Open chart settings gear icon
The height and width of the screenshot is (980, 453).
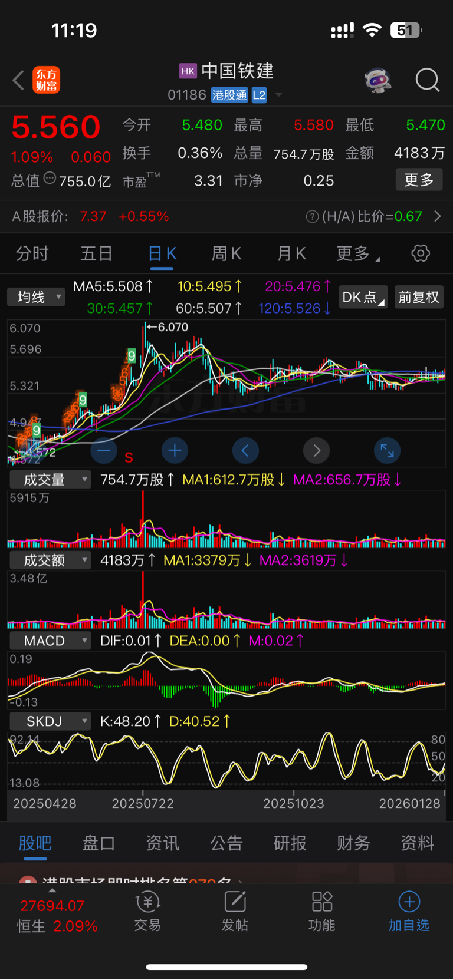click(421, 253)
